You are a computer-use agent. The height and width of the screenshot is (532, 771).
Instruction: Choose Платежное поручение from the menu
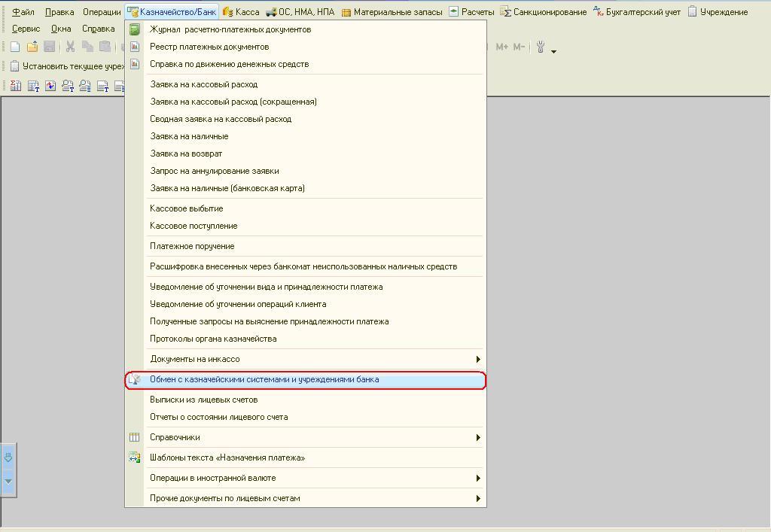pos(192,246)
